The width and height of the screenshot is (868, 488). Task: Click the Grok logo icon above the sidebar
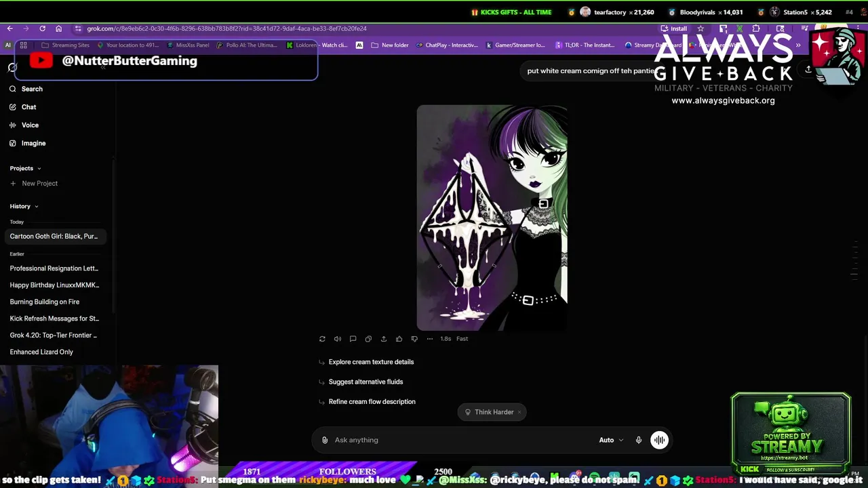coord(12,68)
